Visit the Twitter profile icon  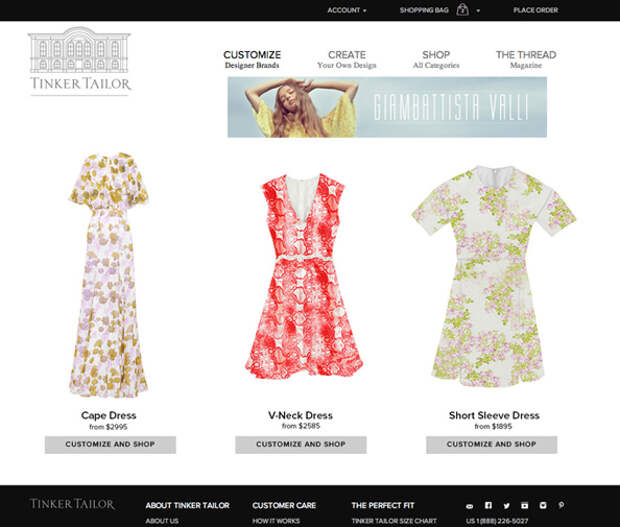pyautogui.click(x=507, y=506)
